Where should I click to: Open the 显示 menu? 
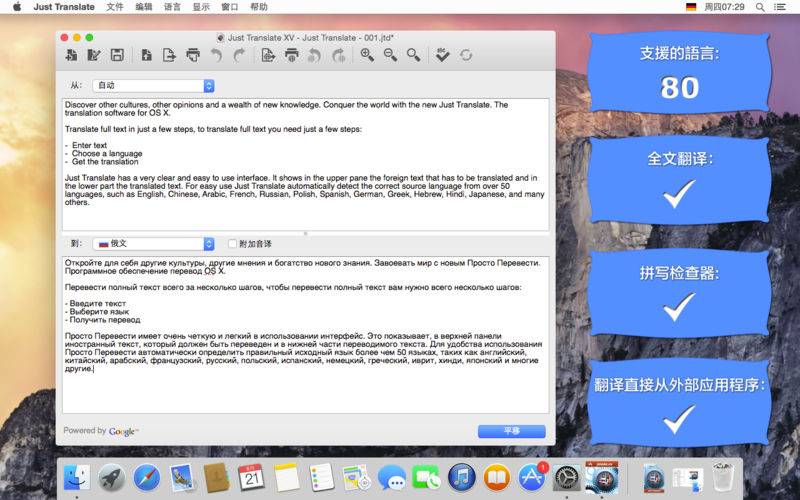(201, 7)
